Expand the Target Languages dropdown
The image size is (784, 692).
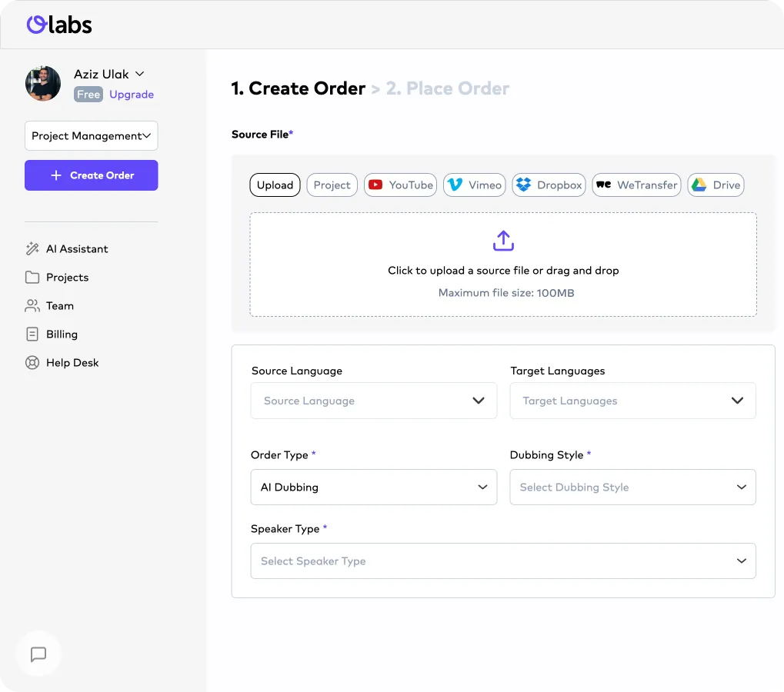[x=632, y=401]
